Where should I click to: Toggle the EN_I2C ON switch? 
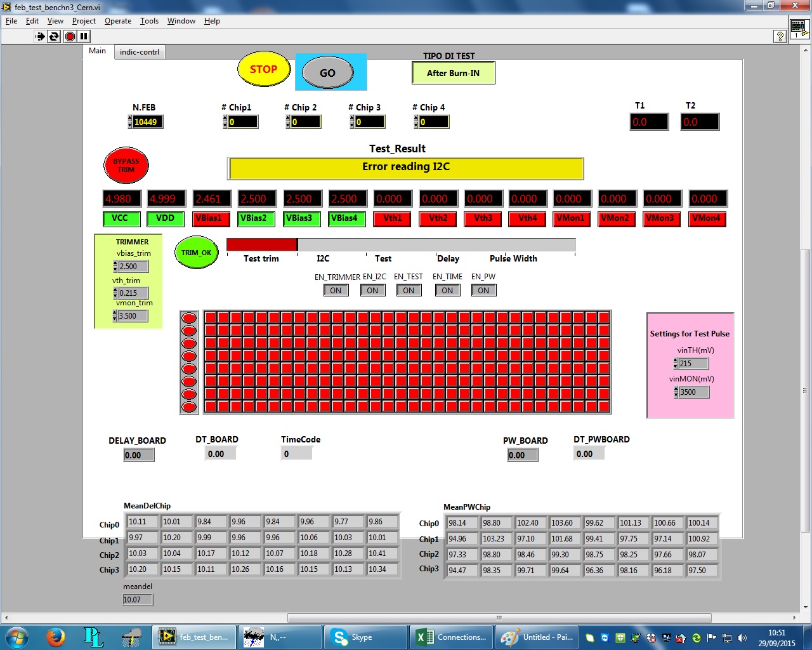coord(372,290)
